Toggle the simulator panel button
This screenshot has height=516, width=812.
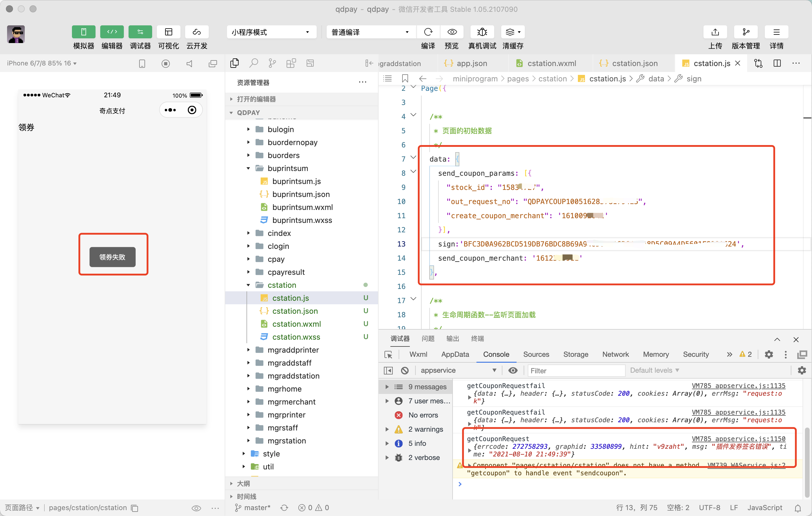(x=83, y=32)
